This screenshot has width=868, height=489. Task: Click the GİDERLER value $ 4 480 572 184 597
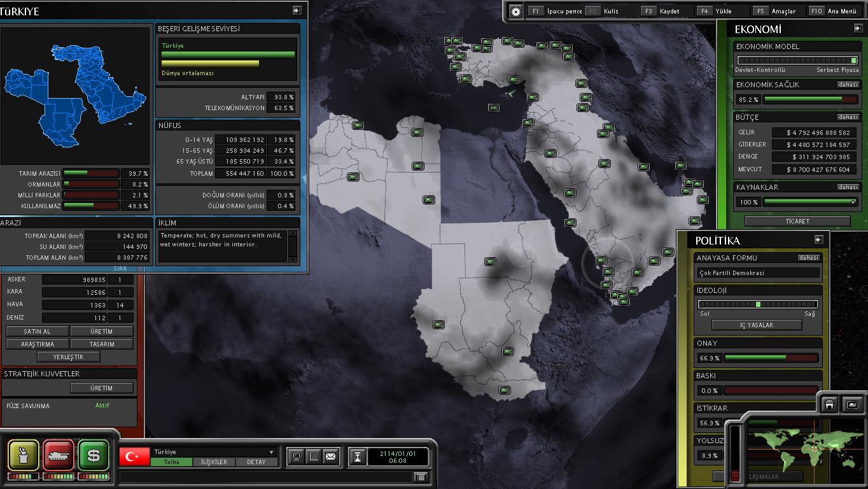(815, 145)
